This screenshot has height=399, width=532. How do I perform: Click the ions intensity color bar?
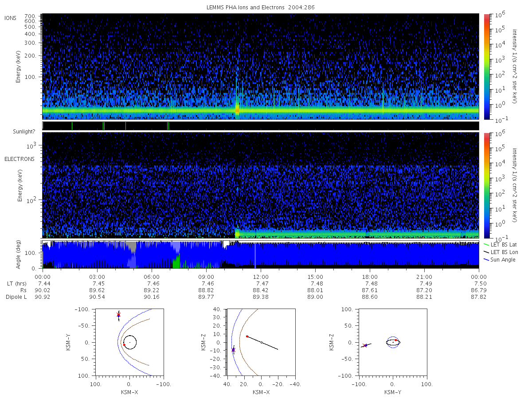coord(487,66)
